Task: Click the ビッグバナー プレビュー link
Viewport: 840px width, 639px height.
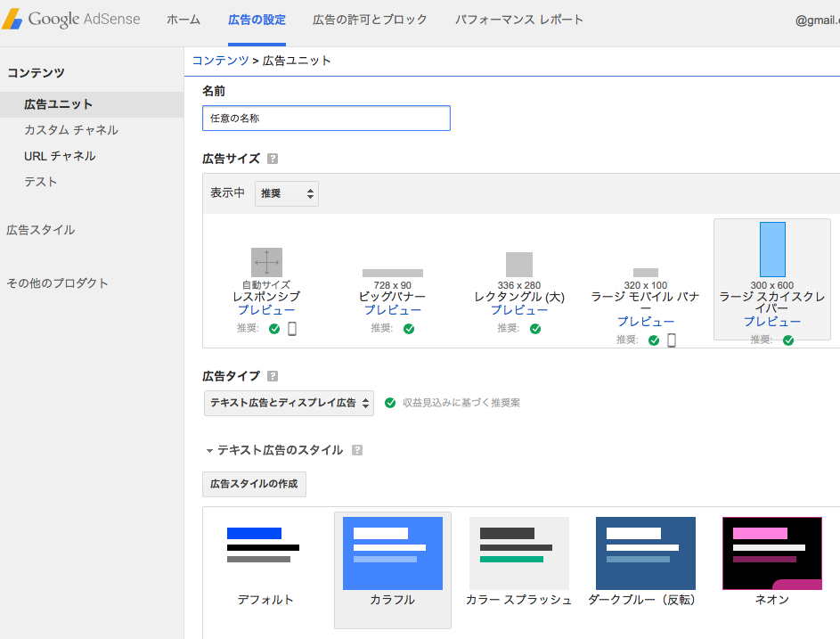Action: click(393, 310)
